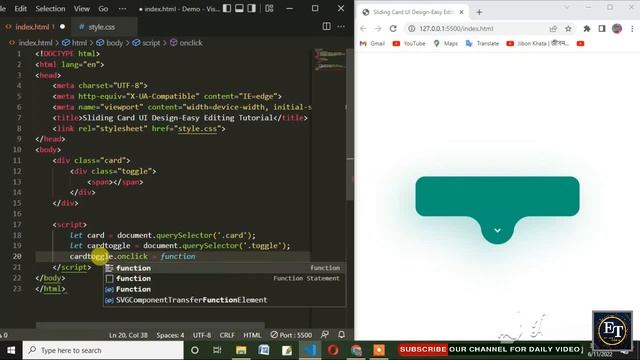640x360 pixels.
Task: Open the notifications bell in the status bar
Action: [342, 335]
